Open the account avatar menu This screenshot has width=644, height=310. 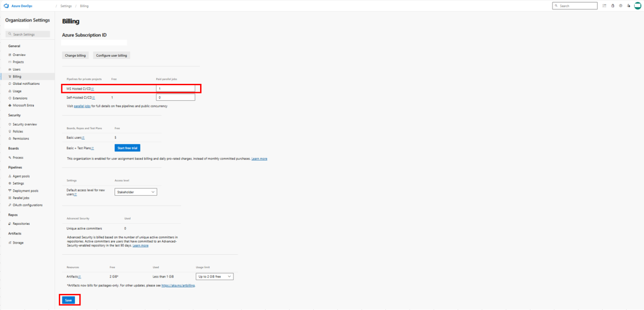click(638, 6)
